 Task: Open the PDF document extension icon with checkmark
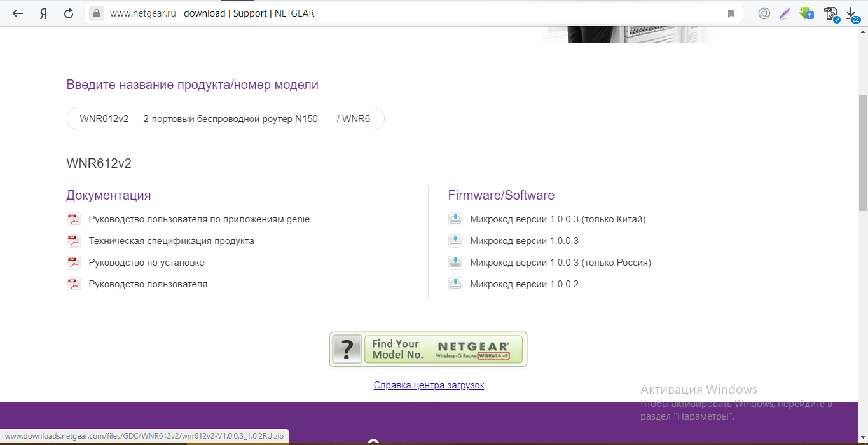point(830,14)
